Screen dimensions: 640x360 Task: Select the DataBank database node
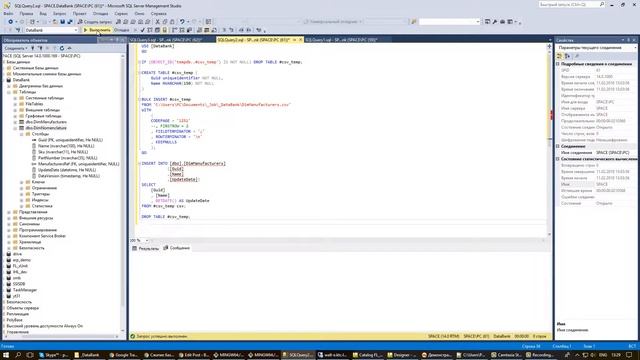click(21, 80)
